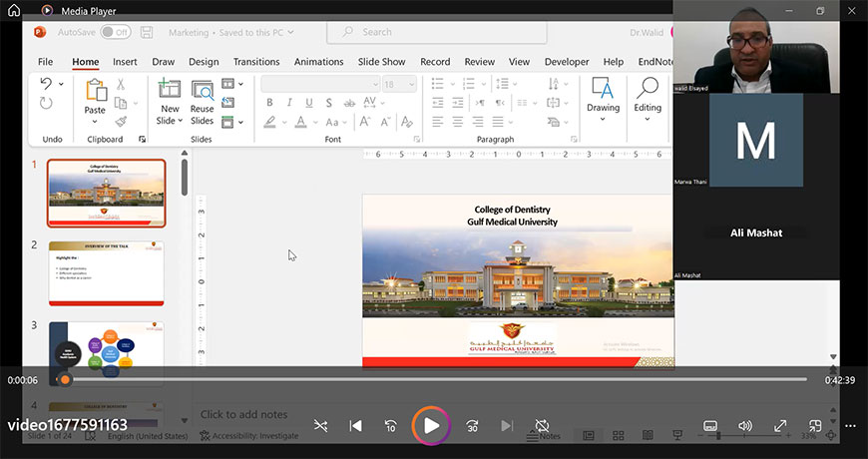The height and width of the screenshot is (459, 868).
Task: Open Reading View in status bar
Action: [648, 436]
